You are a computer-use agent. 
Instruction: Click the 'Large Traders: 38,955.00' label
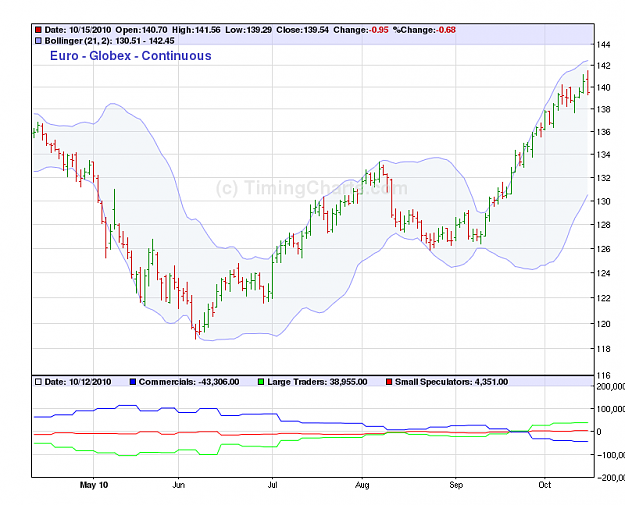click(x=317, y=382)
